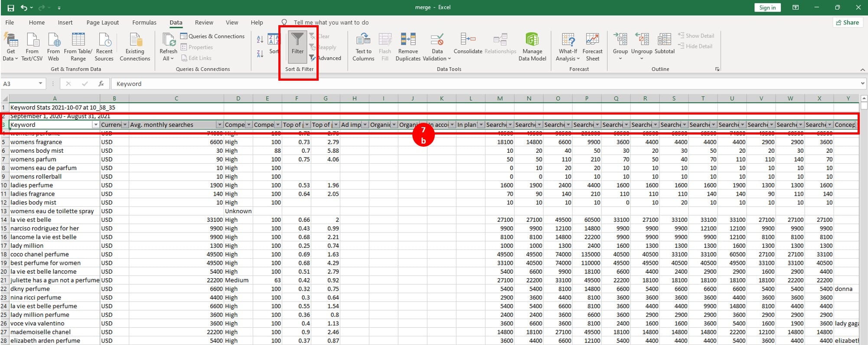
Task: Open the Review tab
Action: click(204, 23)
